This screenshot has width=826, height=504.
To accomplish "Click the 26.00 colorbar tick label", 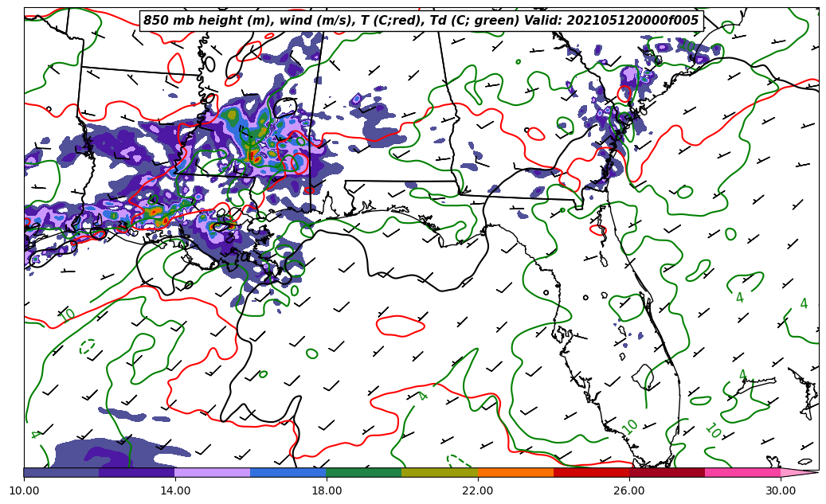I will [629, 490].
